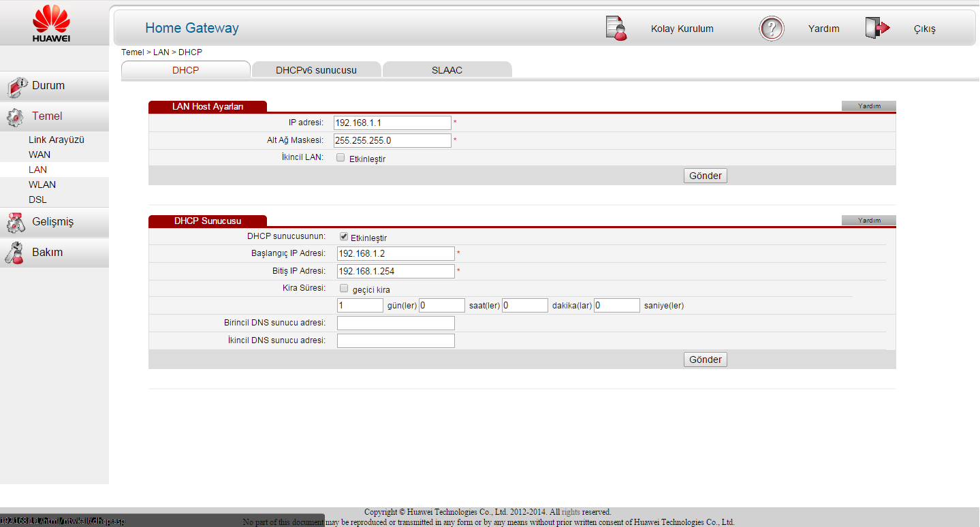Click the Durum sidebar icon
The width and height of the screenshot is (980, 527).
pyautogui.click(x=17, y=86)
